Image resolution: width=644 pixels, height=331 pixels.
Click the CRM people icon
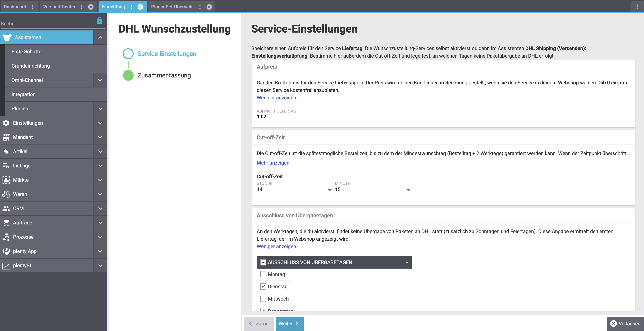pyautogui.click(x=6, y=208)
